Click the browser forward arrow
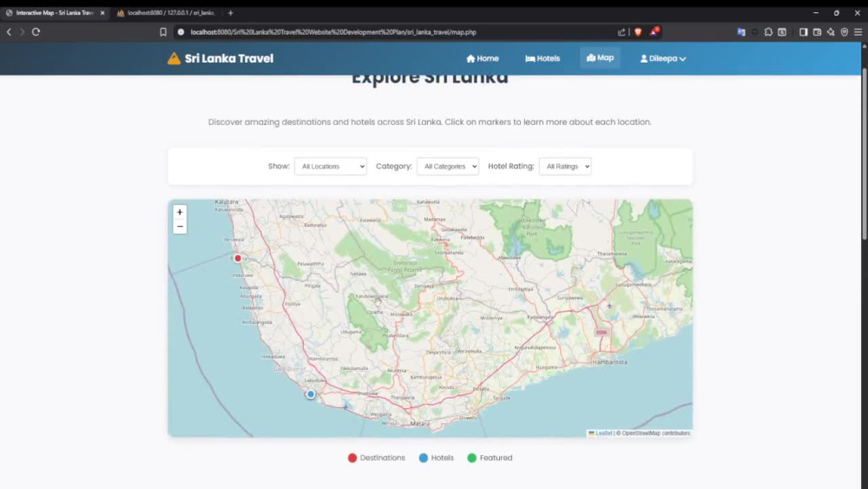The height and width of the screenshot is (489, 868). (x=23, y=32)
